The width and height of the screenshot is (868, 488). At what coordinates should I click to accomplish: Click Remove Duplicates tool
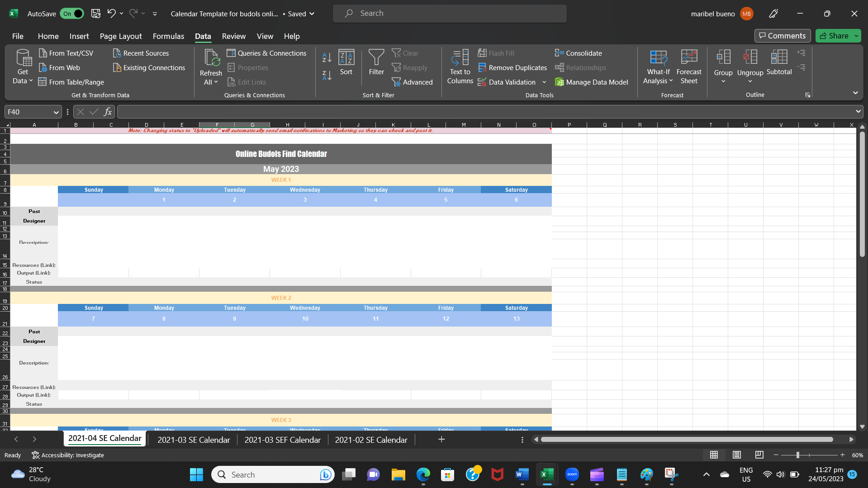click(512, 68)
